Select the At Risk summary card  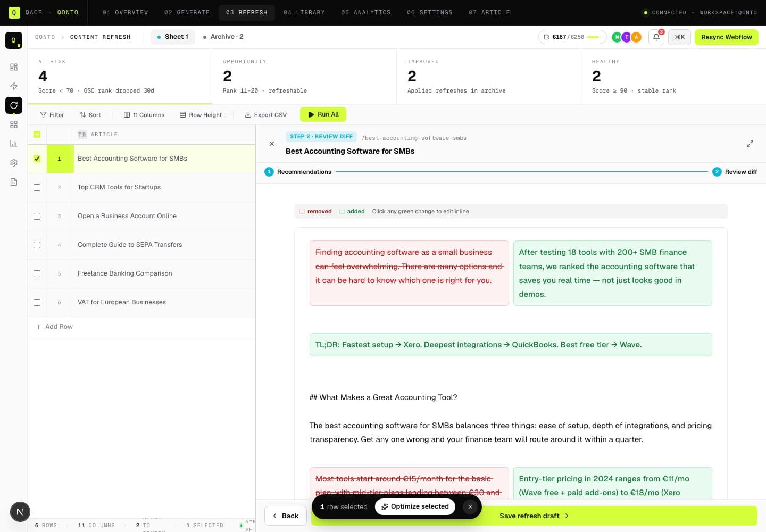click(120, 76)
